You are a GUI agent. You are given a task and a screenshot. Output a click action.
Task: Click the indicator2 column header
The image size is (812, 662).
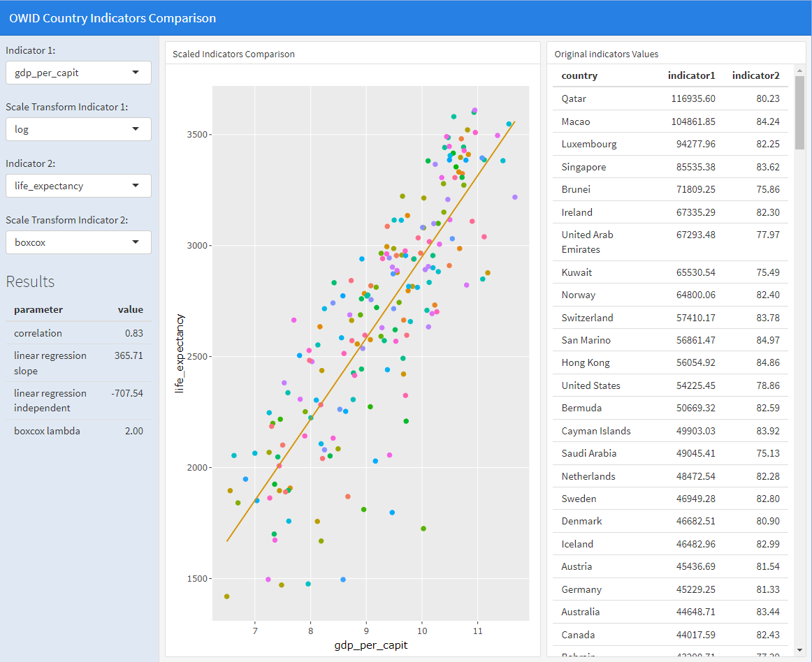click(x=755, y=75)
